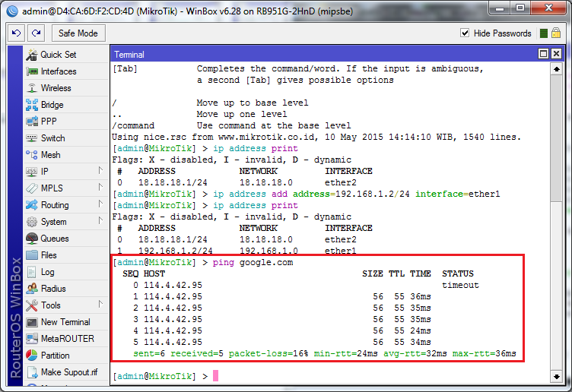Click the padlock icon in the toolbar

pos(556,33)
